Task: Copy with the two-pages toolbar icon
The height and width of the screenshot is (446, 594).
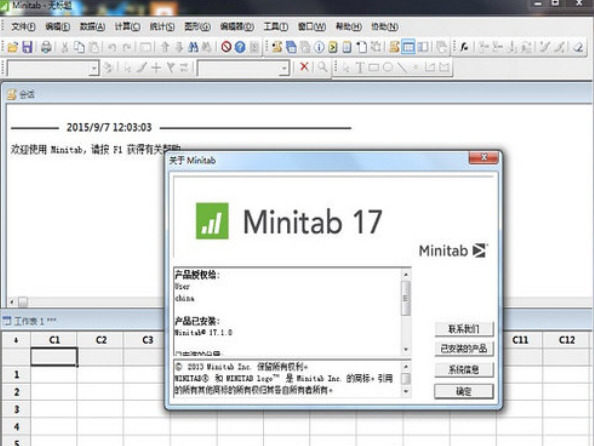Action: tap(79, 47)
